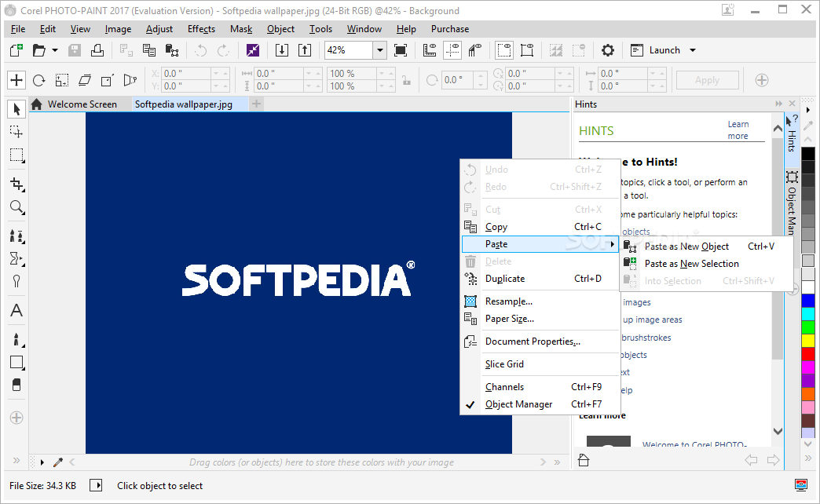Select the Clone tool

(16, 236)
